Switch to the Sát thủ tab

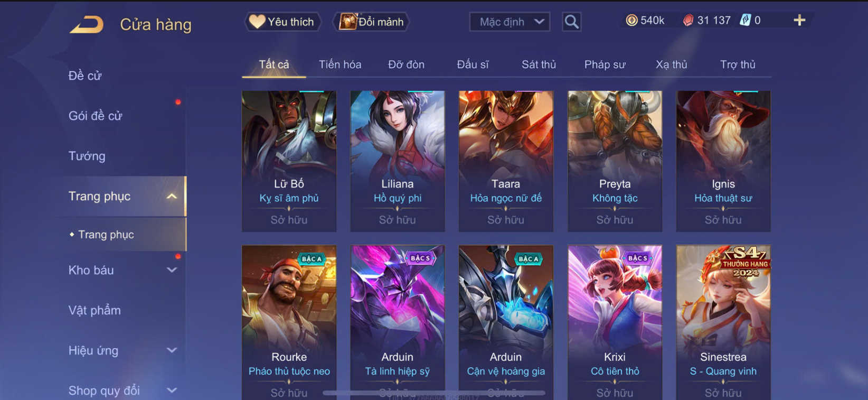coord(539,64)
